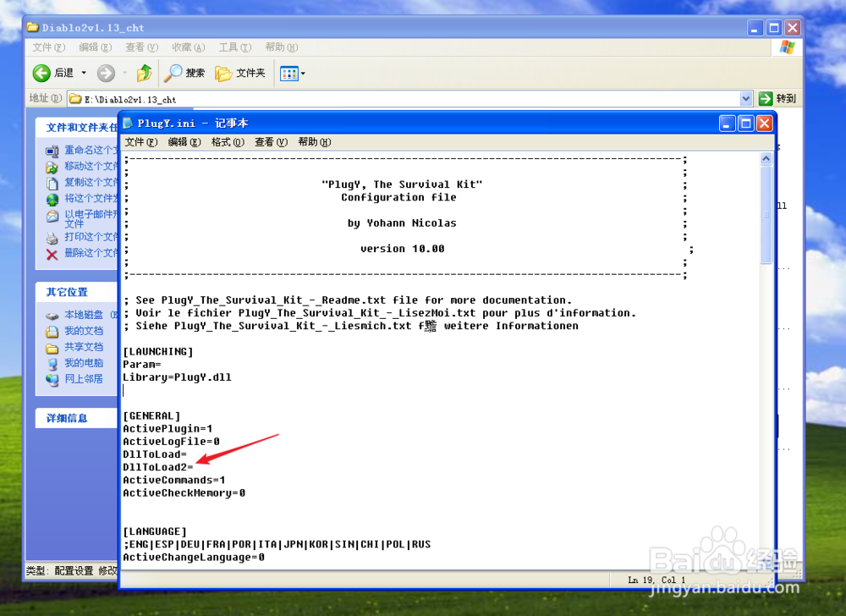Go up one folder level in Explorer

144,73
